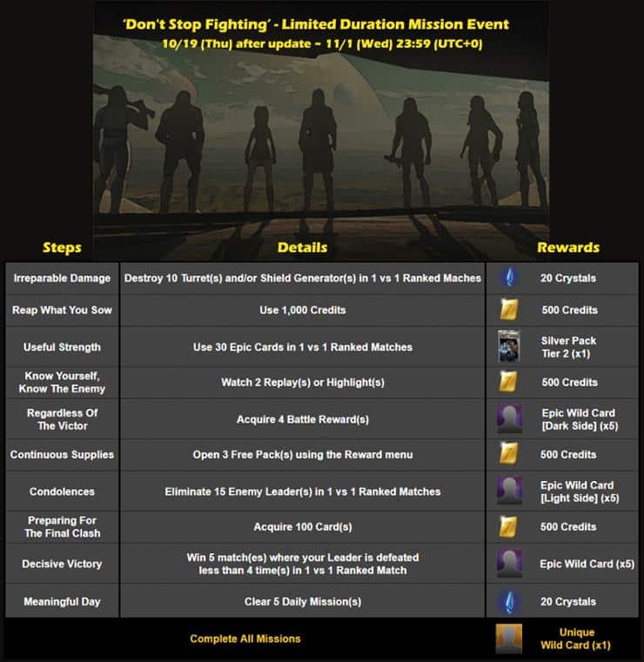Click the 'Don't Stop Fighting' event title
Image resolution: width=644 pixels, height=662 pixels.
click(316, 24)
